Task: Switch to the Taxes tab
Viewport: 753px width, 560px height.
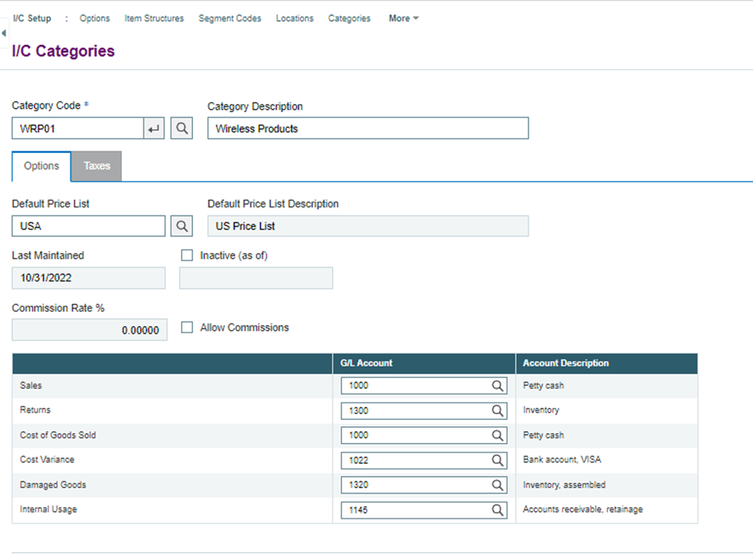Action: click(97, 166)
